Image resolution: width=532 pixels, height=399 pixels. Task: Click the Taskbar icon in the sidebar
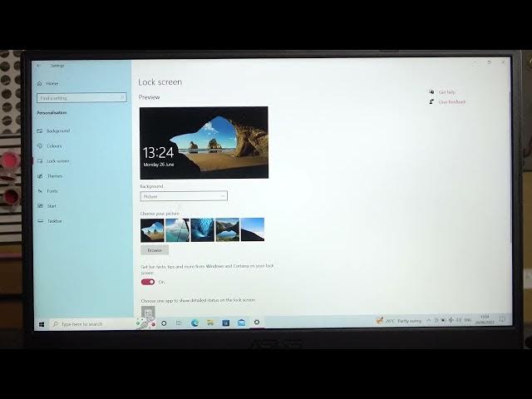41,221
